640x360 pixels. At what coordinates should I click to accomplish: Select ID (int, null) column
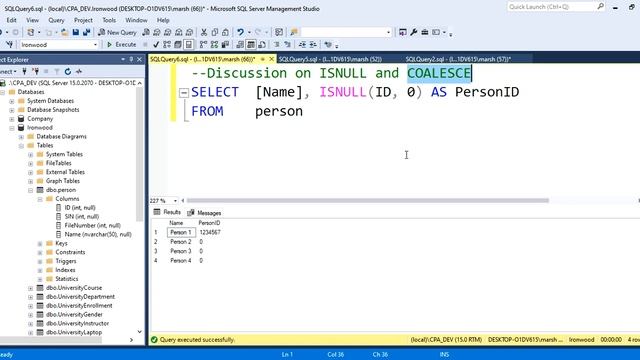pos(80,208)
